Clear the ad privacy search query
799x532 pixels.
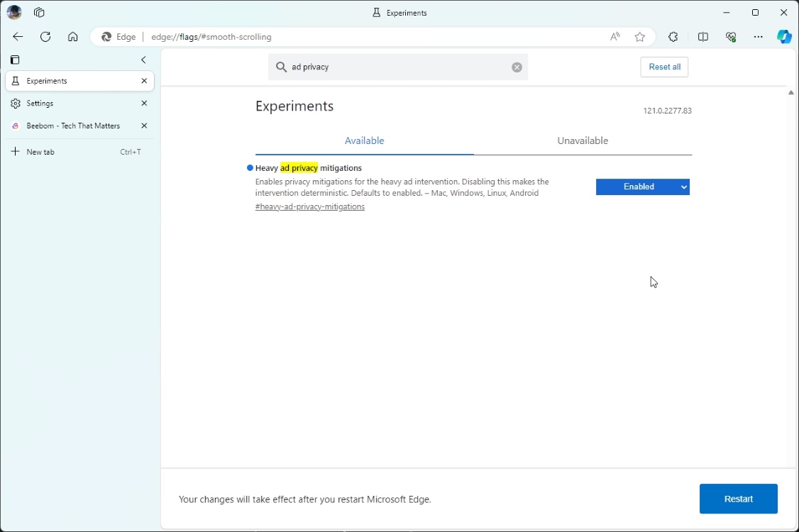(x=517, y=67)
